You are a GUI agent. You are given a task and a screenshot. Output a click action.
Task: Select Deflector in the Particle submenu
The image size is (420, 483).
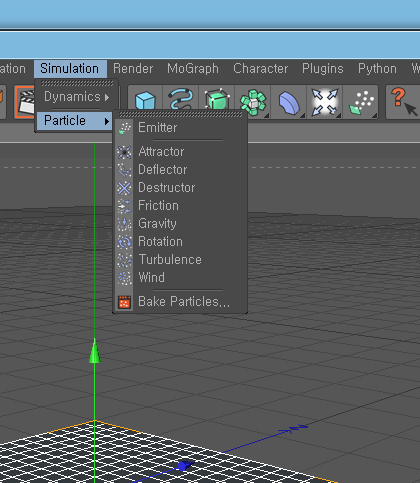(x=180, y=170)
